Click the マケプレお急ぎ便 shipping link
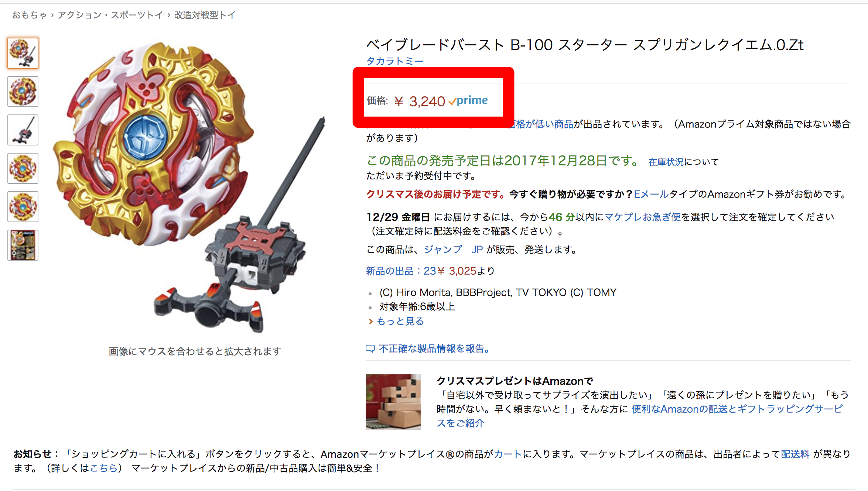The height and width of the screenshot is (491, 868). [642, 217]
